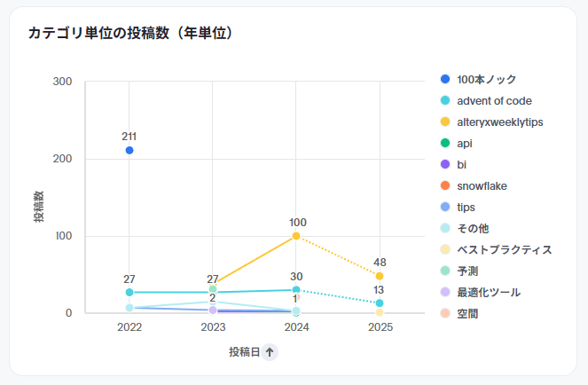Screen dimensions: 588x385
Task: Hide the alteryxweeklytips series via legend
Action: (499, 122)
